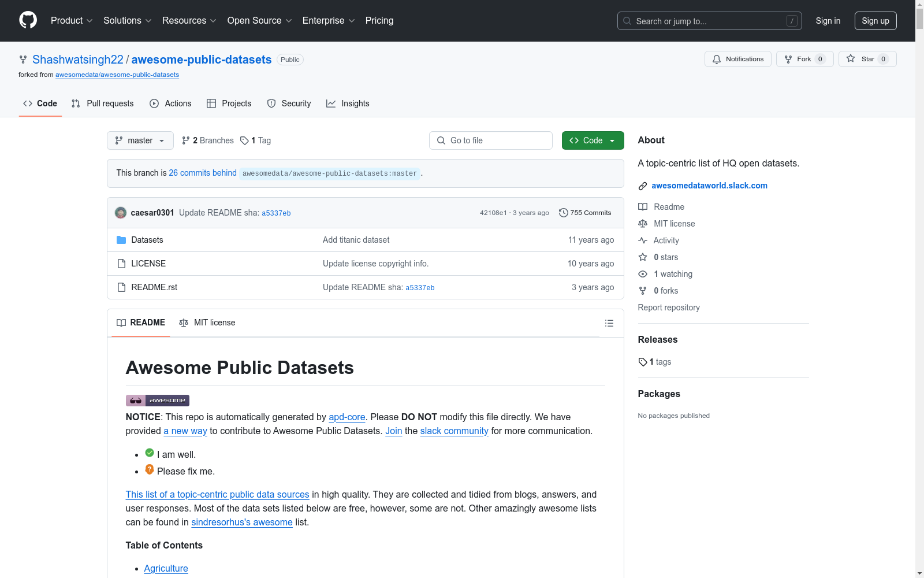Viewport: 924px width, 578px height.
Task: Open the Releases heading link
Action: coord(658,339)
